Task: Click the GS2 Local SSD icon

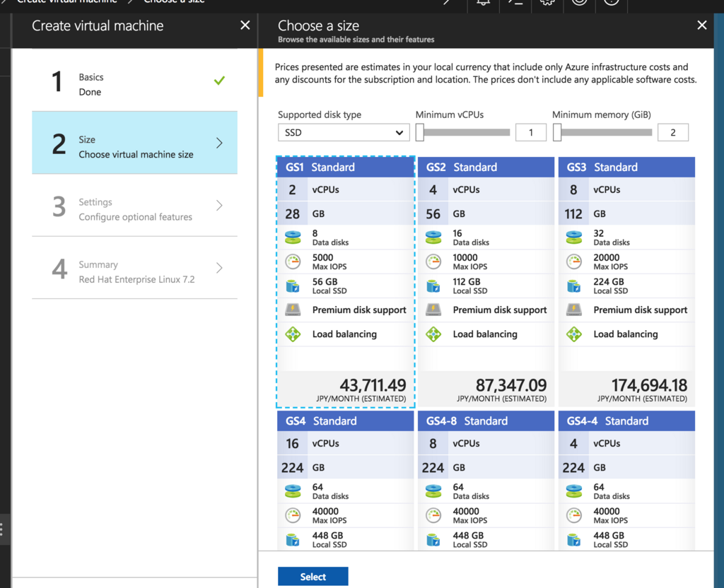Action: pos(433,286)
